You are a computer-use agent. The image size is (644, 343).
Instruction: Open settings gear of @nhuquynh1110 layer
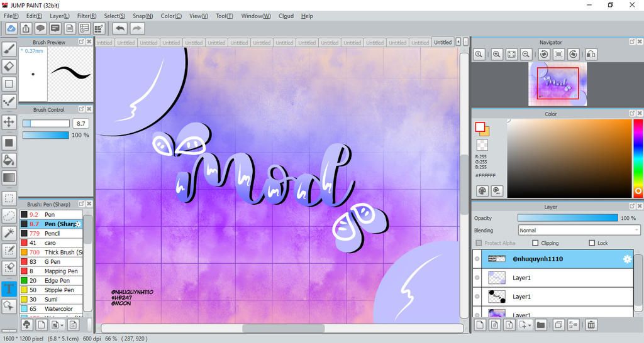click(627, 259)
